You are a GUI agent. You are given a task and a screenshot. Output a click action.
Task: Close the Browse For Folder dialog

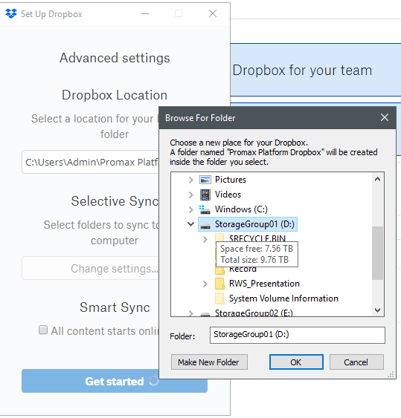pos(384,118)
